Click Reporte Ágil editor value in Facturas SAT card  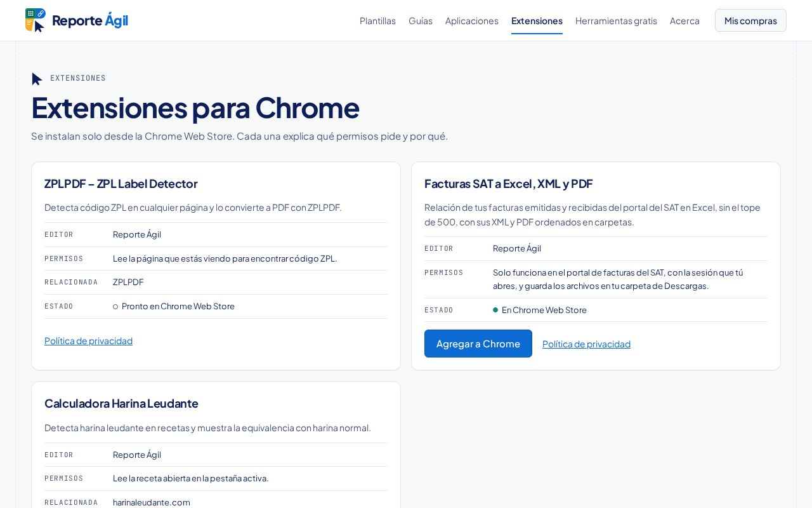[x=517, y=248]
